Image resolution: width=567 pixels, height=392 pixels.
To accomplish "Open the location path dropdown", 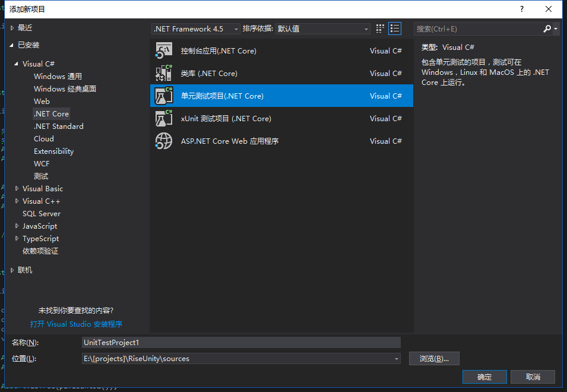I will (396, 359).
